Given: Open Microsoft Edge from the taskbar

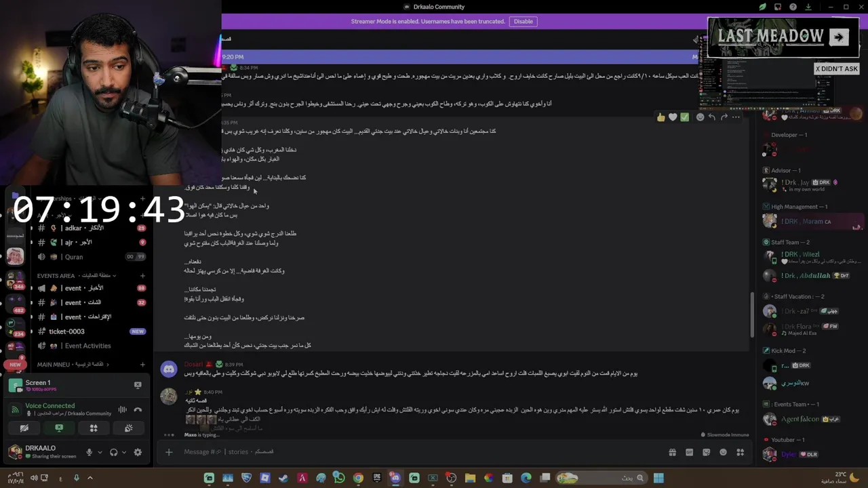Looking at the screenshot, I should click(526, 478).
